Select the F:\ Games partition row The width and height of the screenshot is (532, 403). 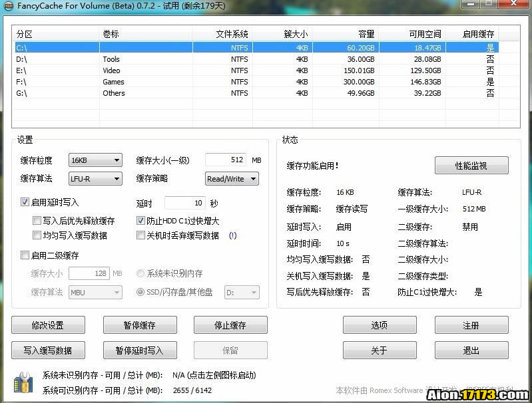coord(256,82)
